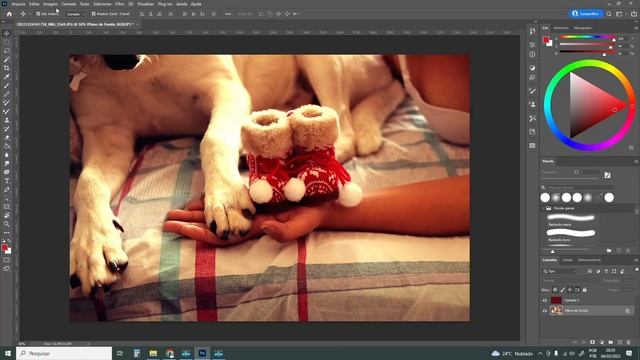Open Adjustments panel icon in collapsed dock

click(532, 68)
